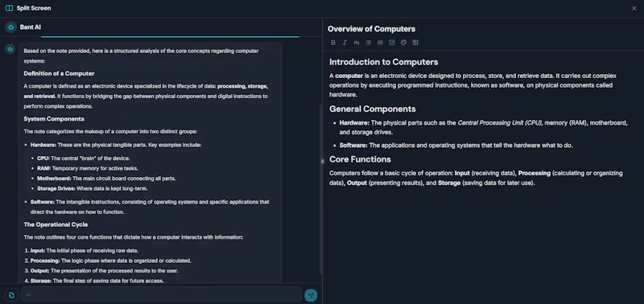The height and width of the screenshot is (304, 644).
Task: Click the AI message bot avatar
Action: click(10, 49)
